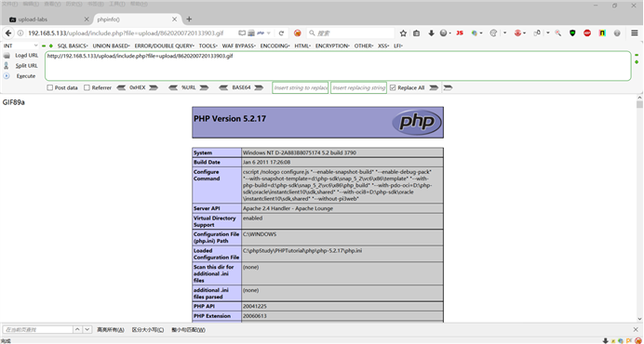Open a new tab with plus button

189,20
